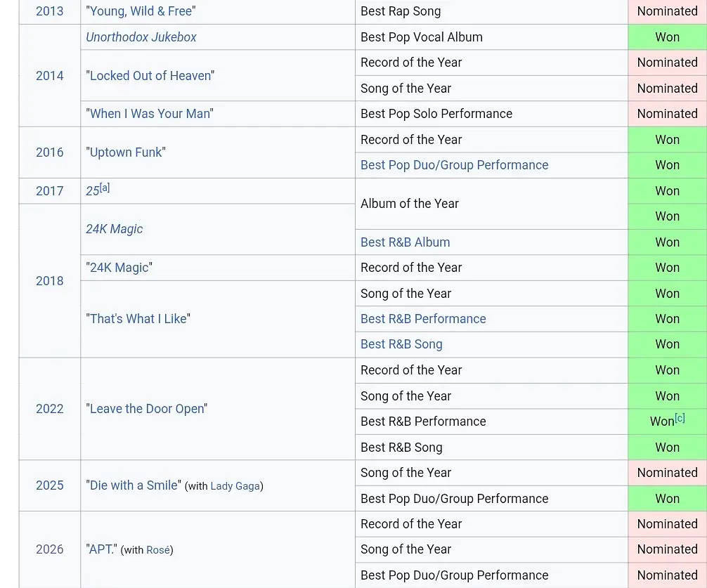Image resolution: width=707 pixels, height=588 pixels.
Task: Click the Won result for Best R&B Album
Action: [x=668, y=242]
